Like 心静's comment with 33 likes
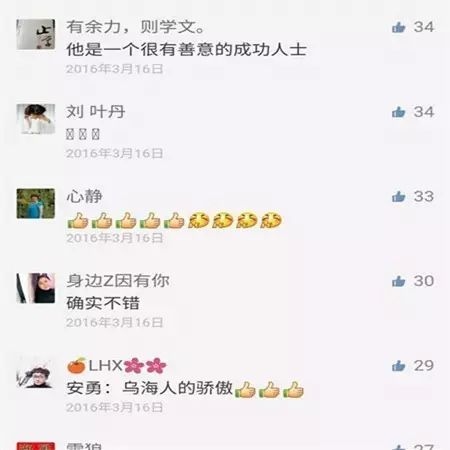Screen dimensions: 450x450 click(x=399, y=196)
